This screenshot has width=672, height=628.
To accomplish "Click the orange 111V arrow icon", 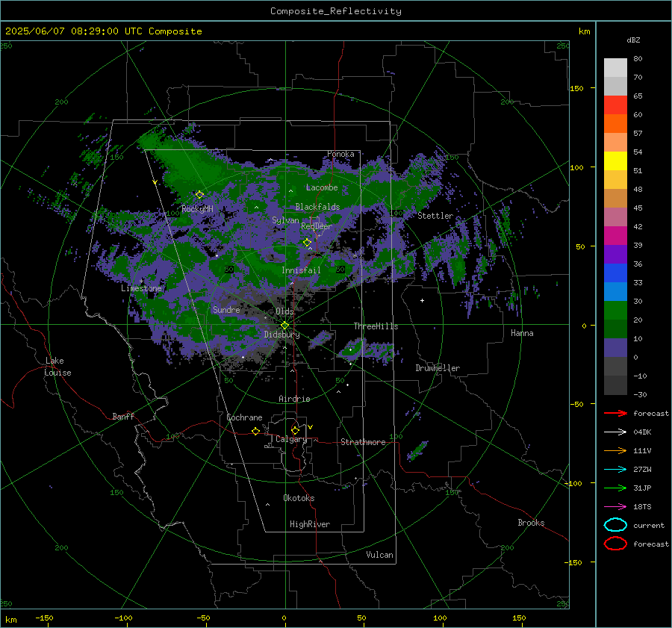I will pos(615,450).
